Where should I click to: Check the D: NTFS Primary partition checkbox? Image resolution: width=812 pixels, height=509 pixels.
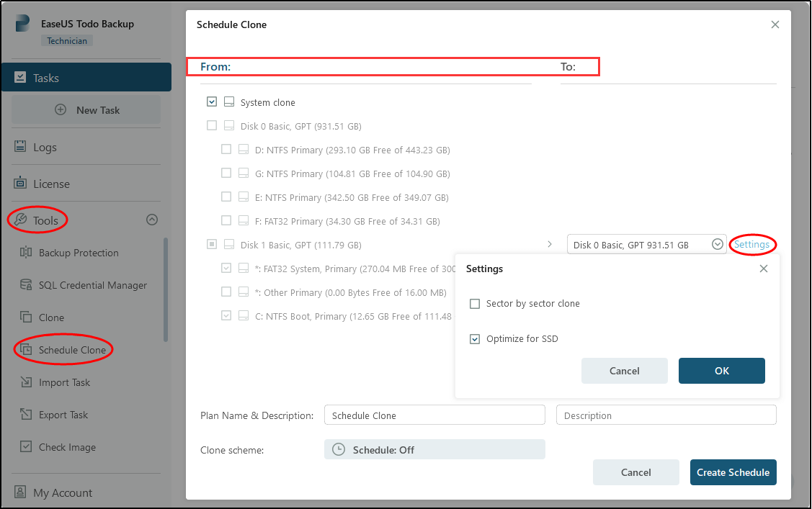coord(226,149)
